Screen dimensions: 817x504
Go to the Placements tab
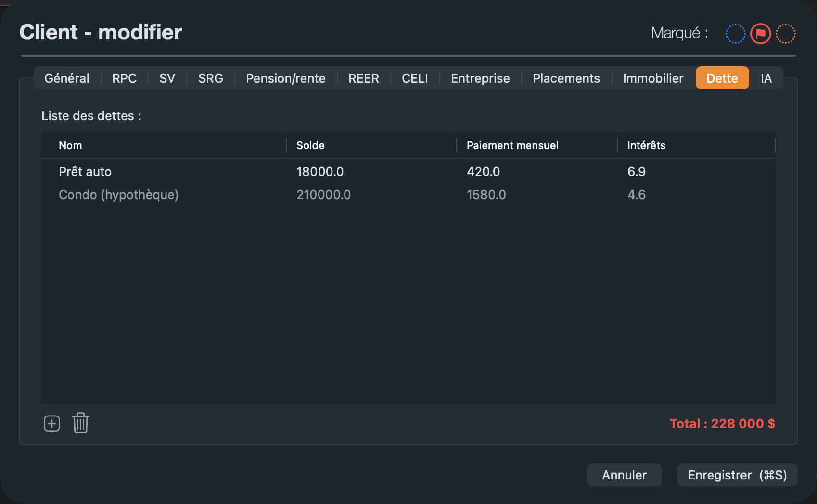(566, 78)
